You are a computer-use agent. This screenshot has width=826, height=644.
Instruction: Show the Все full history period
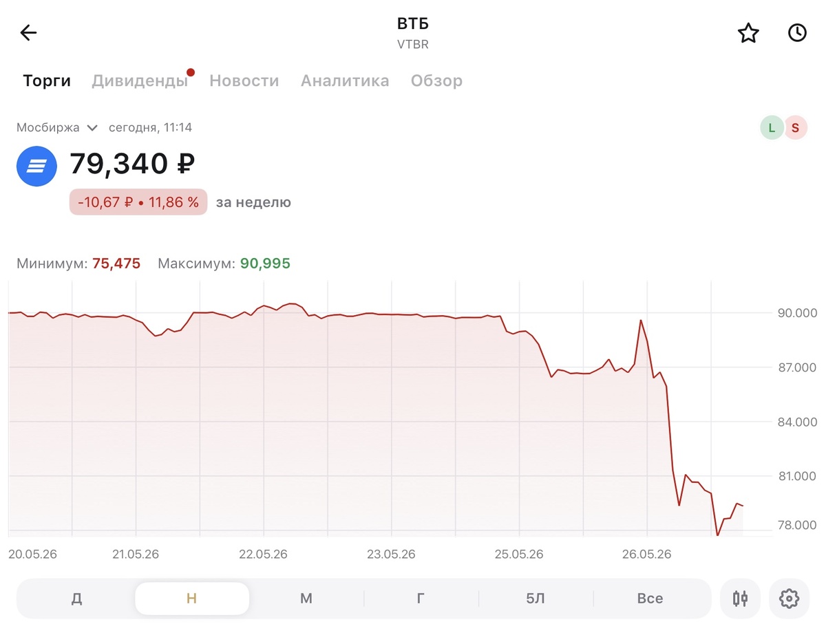click(650, 598)
